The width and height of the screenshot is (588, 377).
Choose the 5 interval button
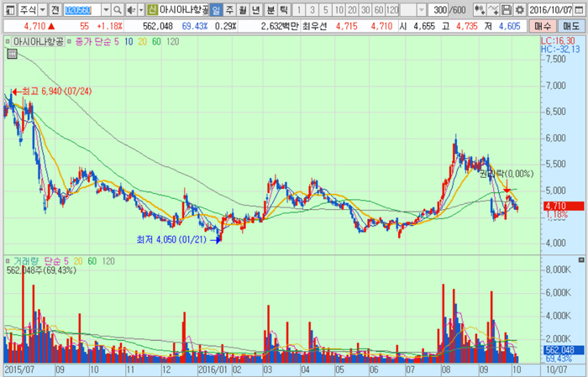click(x=326, y=10)
